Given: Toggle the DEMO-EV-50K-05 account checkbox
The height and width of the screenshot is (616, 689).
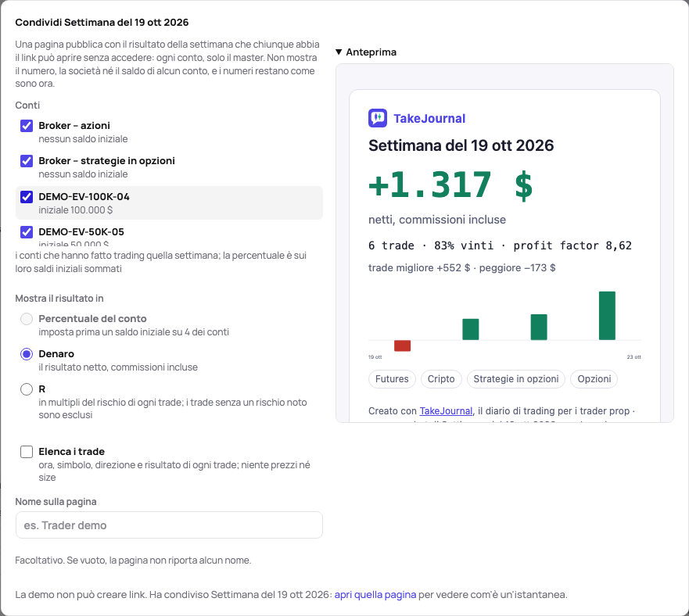Looking at the screenshot, I should click(x=27, y=232).
